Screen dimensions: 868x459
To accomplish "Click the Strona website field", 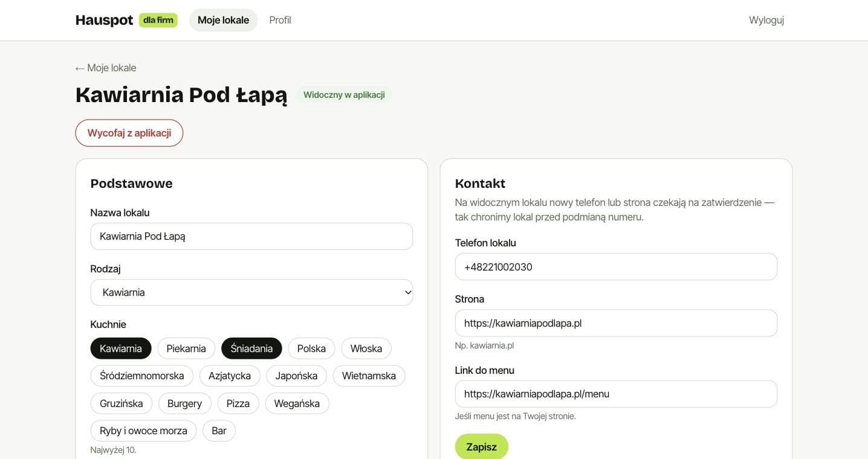I will [616, 323].
